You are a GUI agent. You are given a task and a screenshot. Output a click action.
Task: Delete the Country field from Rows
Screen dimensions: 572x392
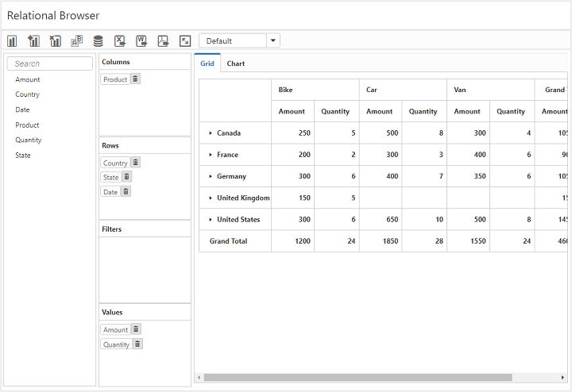[x=136, y=163]
